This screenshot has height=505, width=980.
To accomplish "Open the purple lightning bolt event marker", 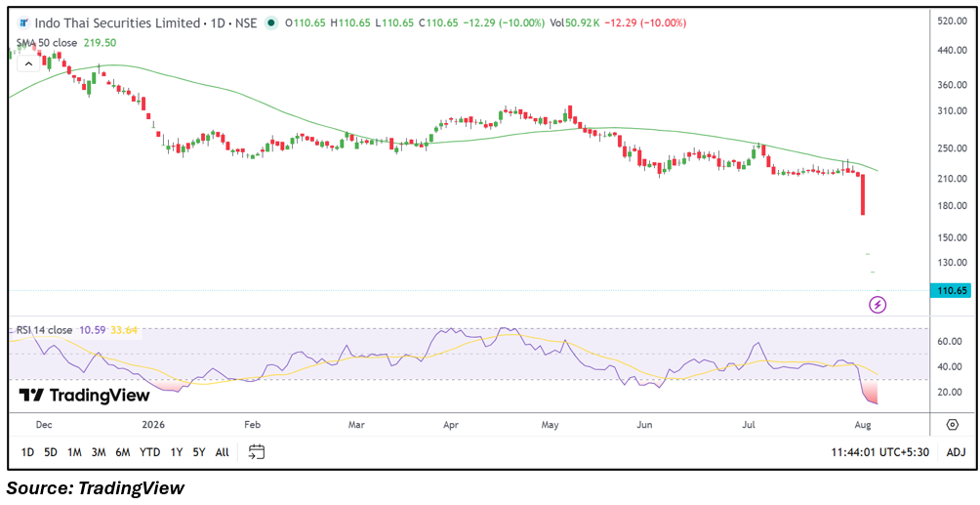I will click(x=878, y=305).
